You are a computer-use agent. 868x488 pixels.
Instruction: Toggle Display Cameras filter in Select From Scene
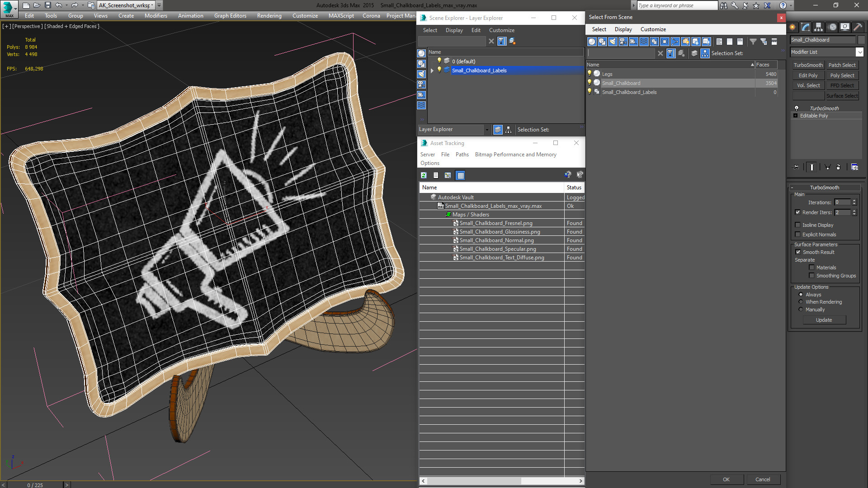pos(623,42)
